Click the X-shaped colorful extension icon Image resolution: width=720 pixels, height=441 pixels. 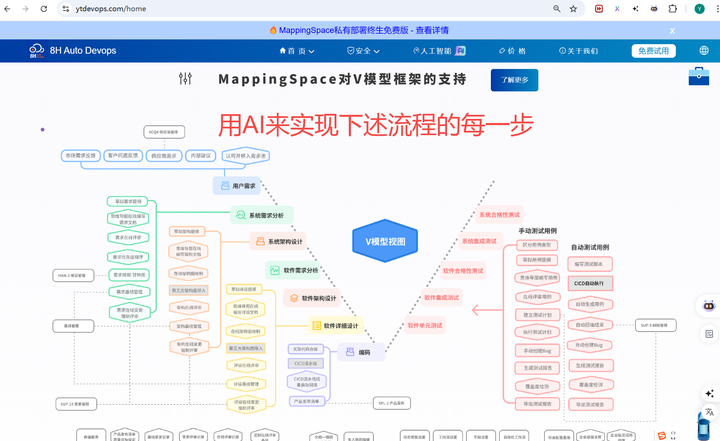coord(617,9)
